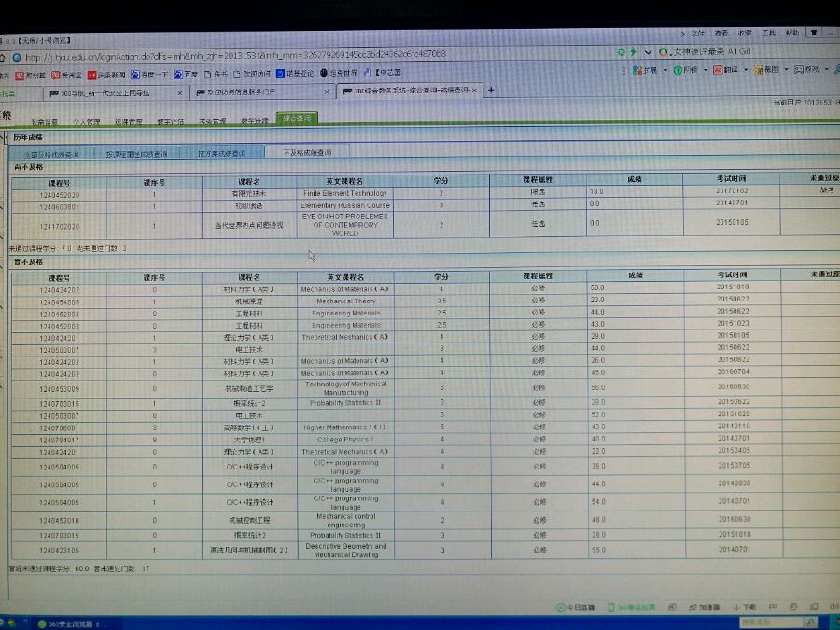Viewport: 840px width, 630px height.
Task: Switch to 全部及格成绩查询 sub-tab
Action: (51, 154)
